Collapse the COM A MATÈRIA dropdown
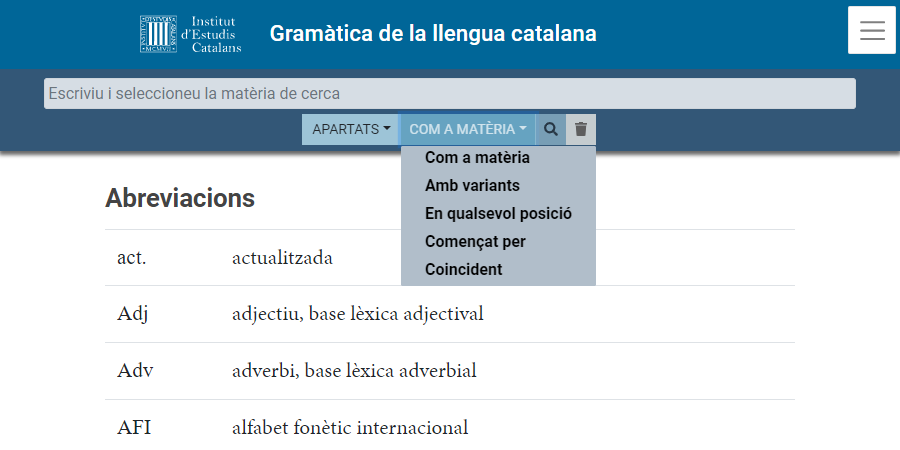 (467, 129)
